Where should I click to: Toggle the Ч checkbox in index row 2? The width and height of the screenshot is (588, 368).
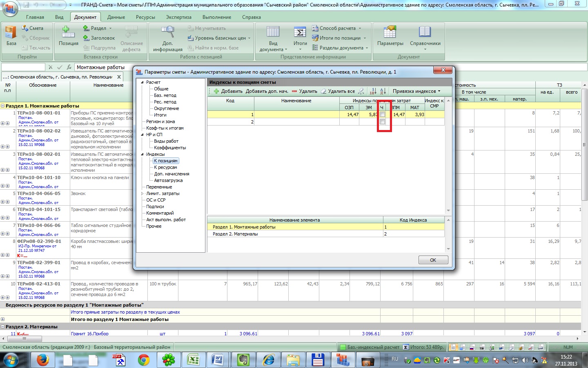click(382, 122)
